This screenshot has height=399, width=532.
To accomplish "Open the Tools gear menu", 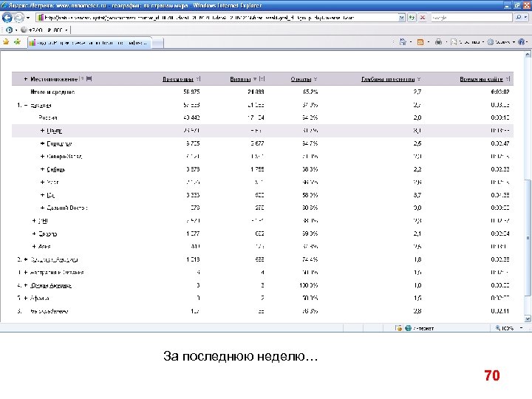I will pyautogui.click(x=501, y=41).
